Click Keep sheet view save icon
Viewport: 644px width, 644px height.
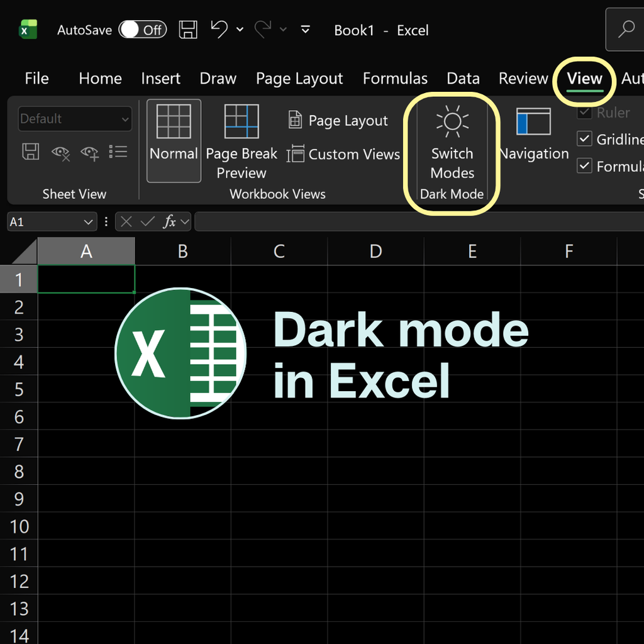[31, 152]
